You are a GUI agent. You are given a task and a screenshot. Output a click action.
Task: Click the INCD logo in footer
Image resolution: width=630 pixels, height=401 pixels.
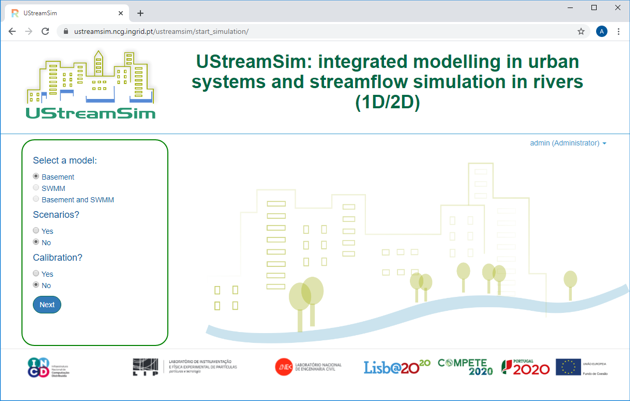(48, 368)
